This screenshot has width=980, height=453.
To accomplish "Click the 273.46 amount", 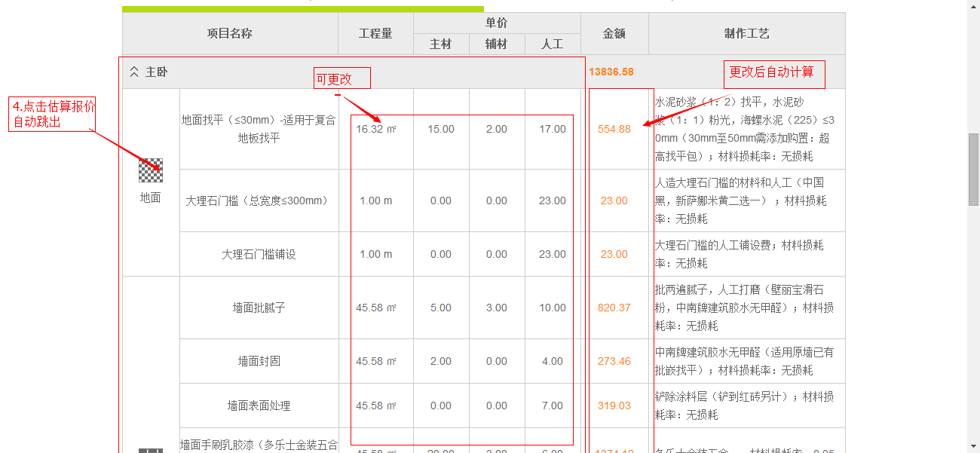I will [614, 361].
